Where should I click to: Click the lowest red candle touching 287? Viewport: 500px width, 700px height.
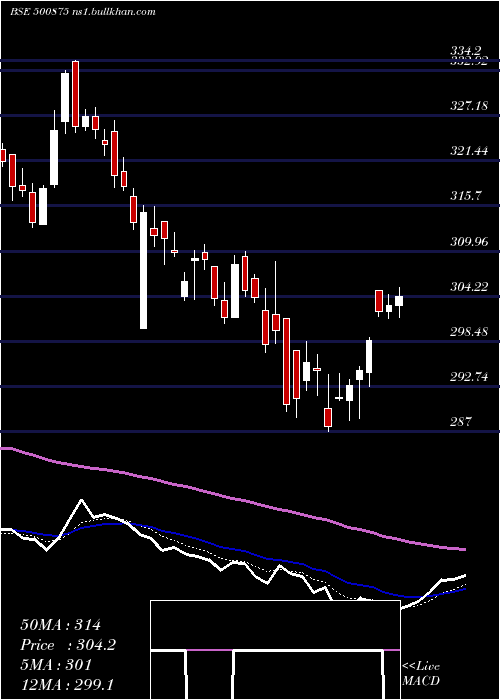(x=328, y=417)
